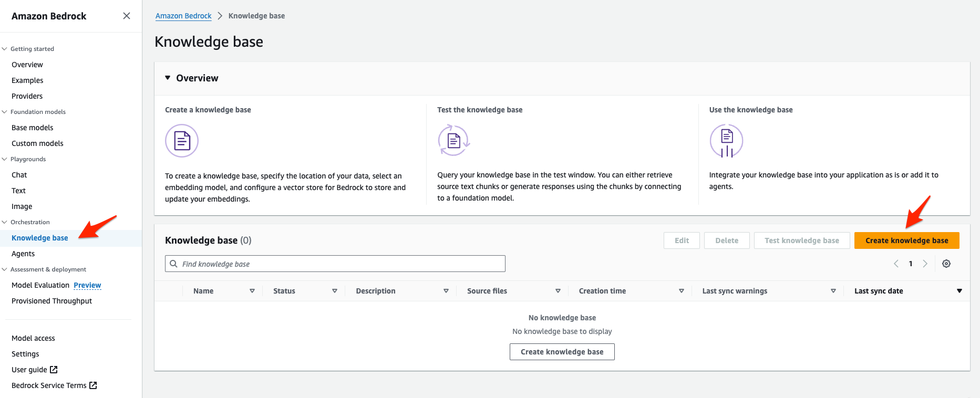Open table preferences gear icon
Image resolution: width=980 pixels, height=398 pixels.
pyautogui.click(x=946, y=264)
